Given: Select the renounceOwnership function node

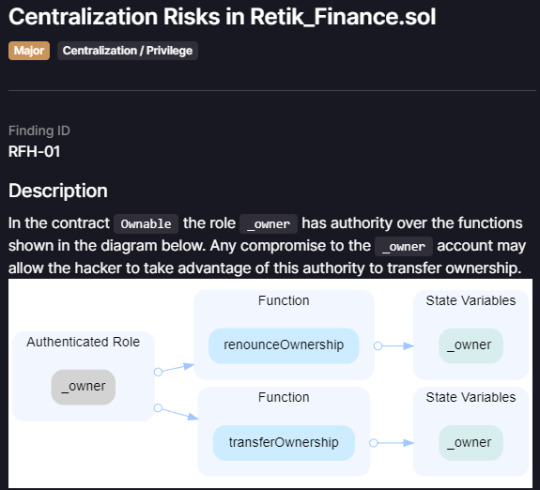Looking at the screenshot, I should (x=284, y=345).
